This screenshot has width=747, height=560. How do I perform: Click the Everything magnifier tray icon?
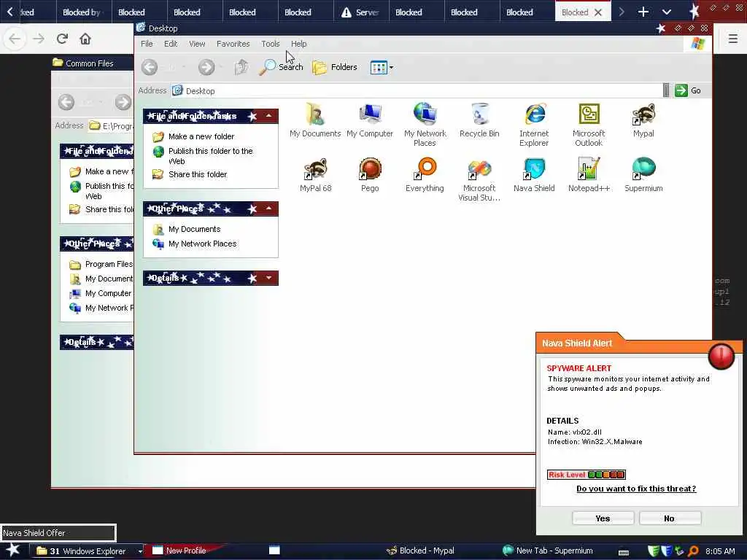coord(693,551)
